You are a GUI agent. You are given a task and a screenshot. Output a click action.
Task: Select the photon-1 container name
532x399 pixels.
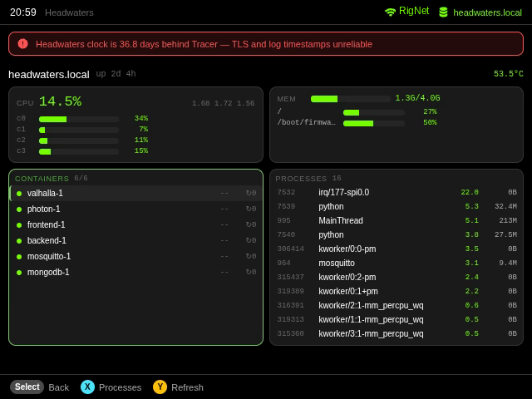pos(44,209)
